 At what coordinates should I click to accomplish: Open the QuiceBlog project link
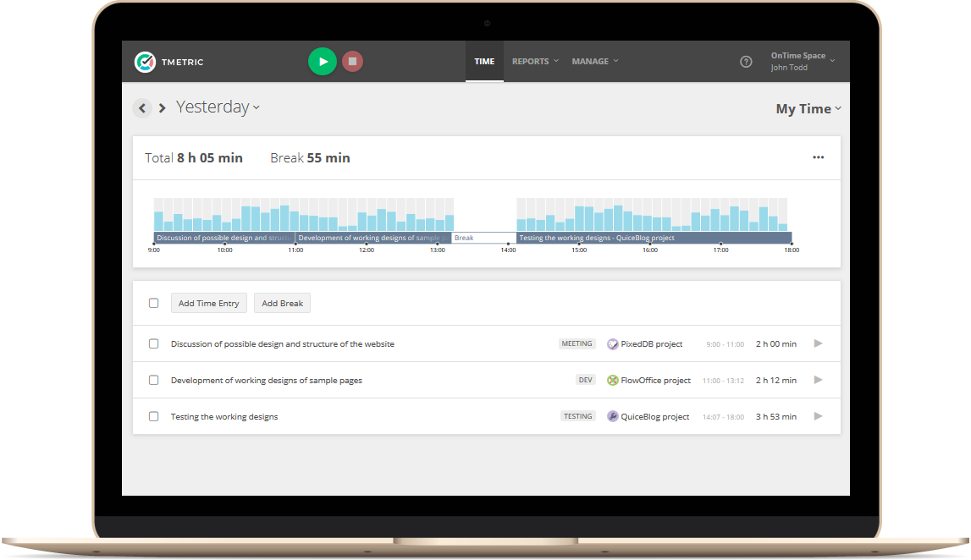[x=655, y=417]
